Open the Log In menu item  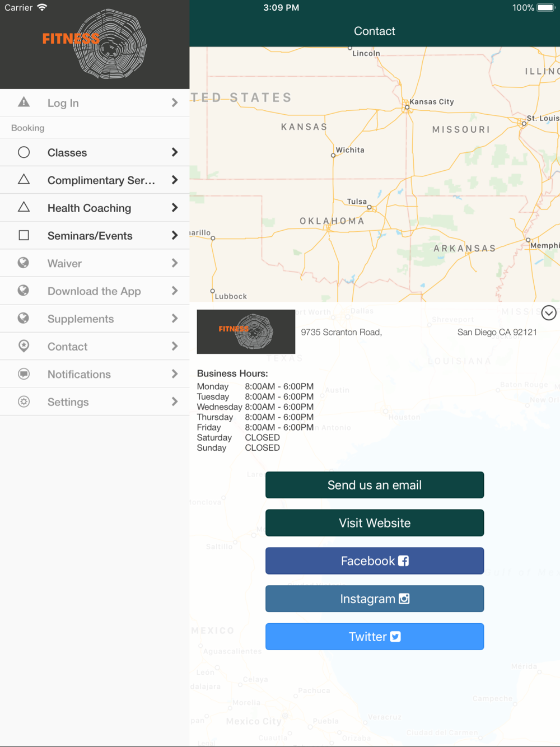click(x=95, y=102)
